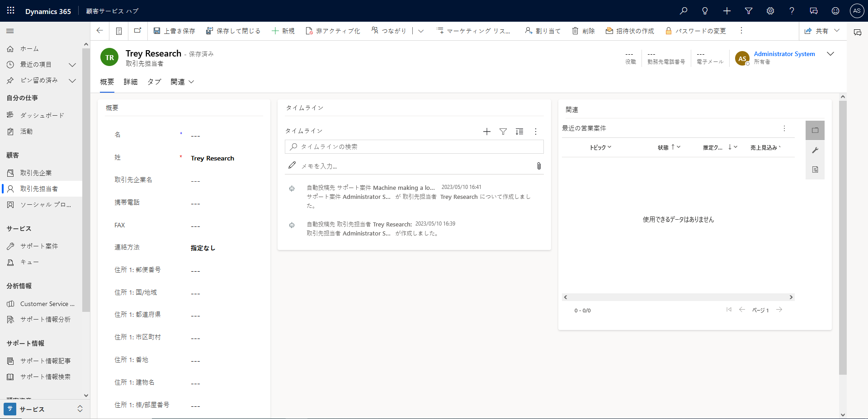Viewport: 868px width, 419px height.
Task: Toggle the hamburger navigation menu
Action: click(x=10, y=31)
